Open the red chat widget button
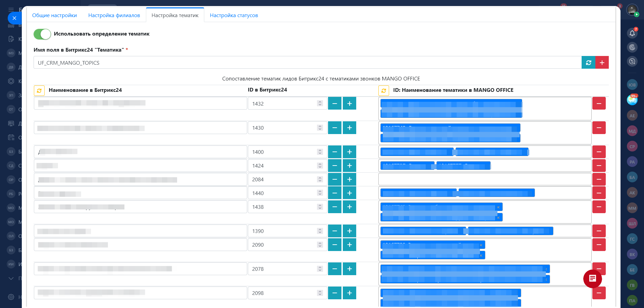 click(592, 279)
